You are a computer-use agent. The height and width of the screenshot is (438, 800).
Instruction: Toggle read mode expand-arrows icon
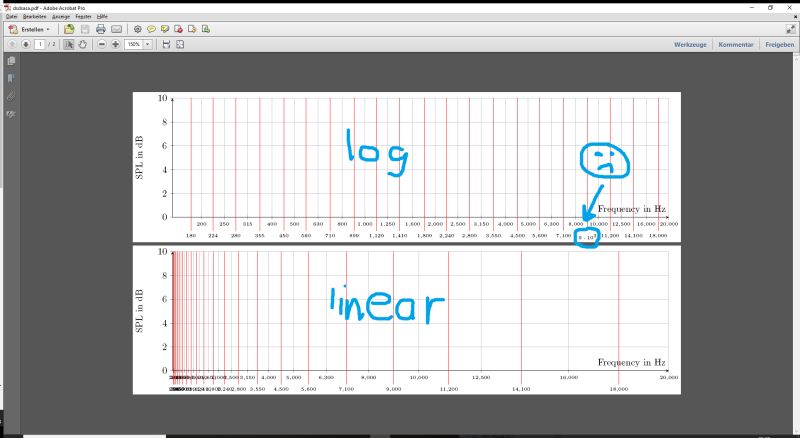pos(790,30)
